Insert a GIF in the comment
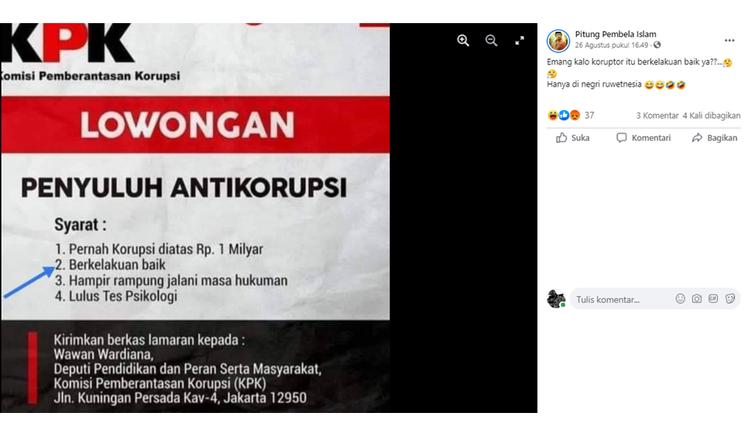This screenshot has height=427, width=750. 713,299
